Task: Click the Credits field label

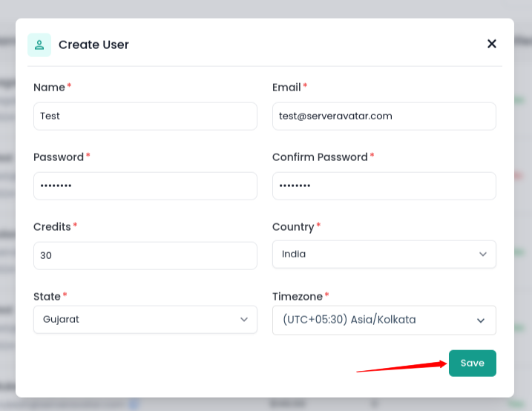Action: [52, 227]
